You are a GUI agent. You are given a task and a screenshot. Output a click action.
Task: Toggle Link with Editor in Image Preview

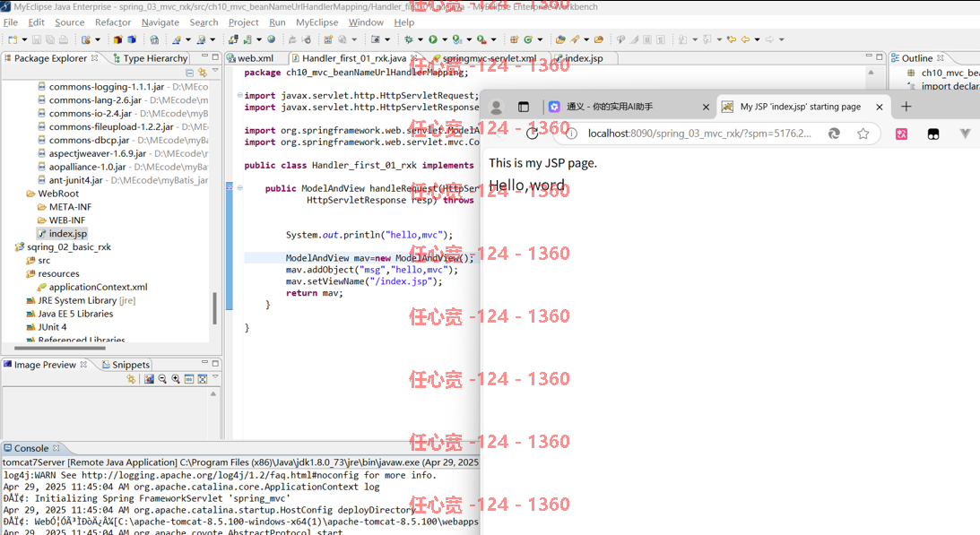[x=131, y=379]
